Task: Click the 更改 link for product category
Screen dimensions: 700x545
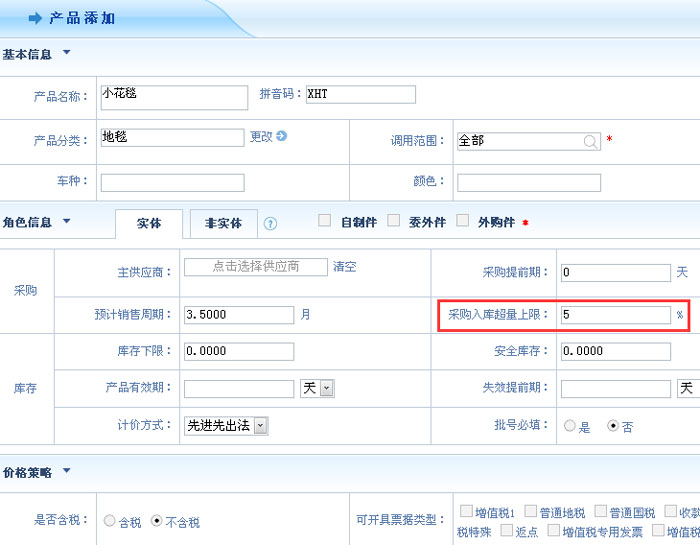Action: (261, 136)
